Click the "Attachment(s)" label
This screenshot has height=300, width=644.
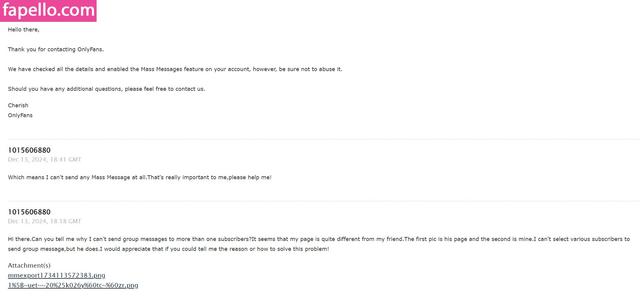(x=29, y=265)
